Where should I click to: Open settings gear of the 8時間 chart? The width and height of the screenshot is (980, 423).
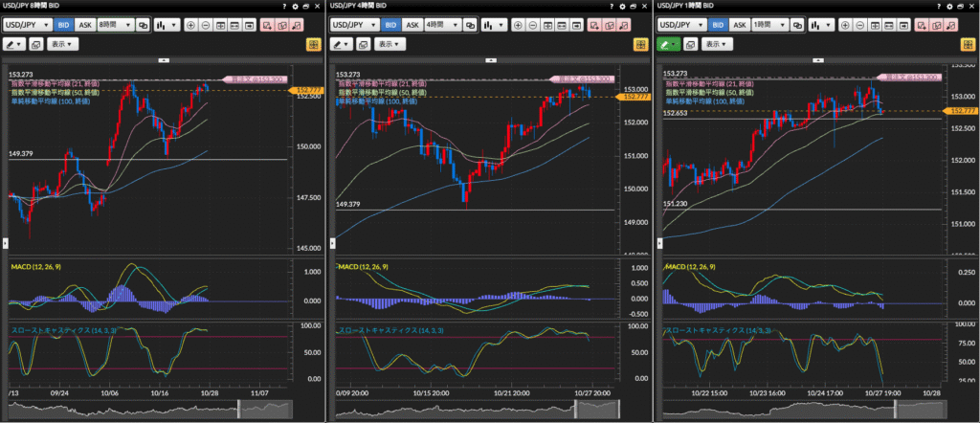[x=297, y=7]
